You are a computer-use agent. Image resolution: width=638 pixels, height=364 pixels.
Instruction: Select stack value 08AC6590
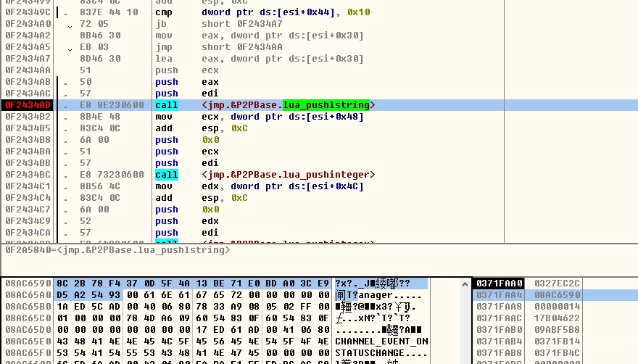tap(557, 295)
